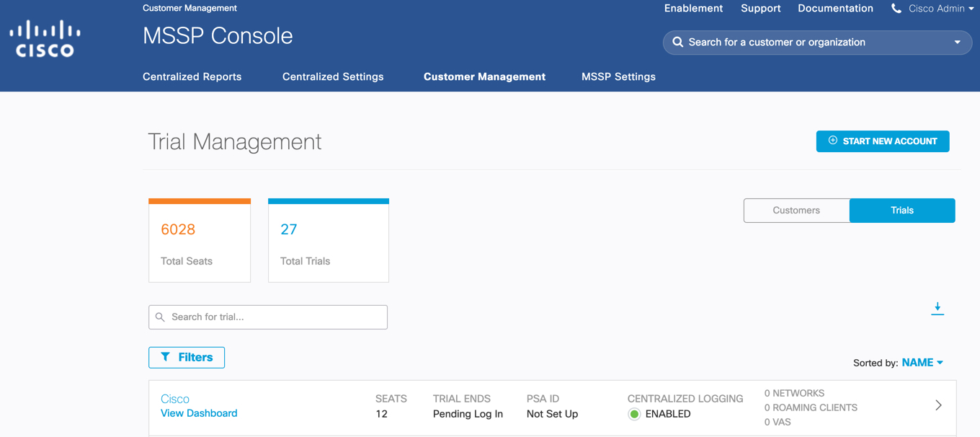The width and height of the screenshot is (980, 437).
Task: Click the 27 Total Trials card
Action: pyautogui.click(x=329, y=240)
